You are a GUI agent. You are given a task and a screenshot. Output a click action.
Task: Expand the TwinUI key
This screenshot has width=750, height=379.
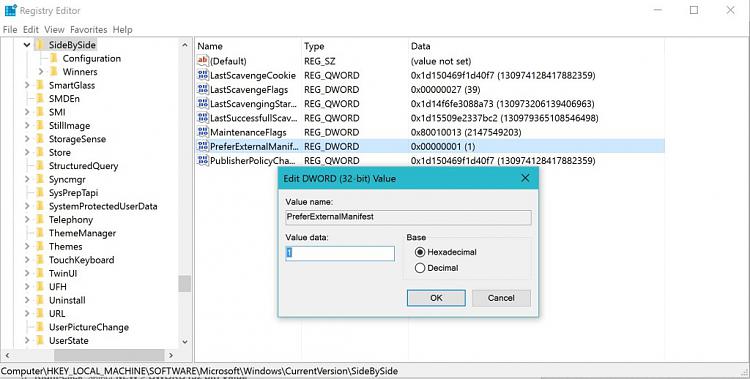tap(27, 273)
